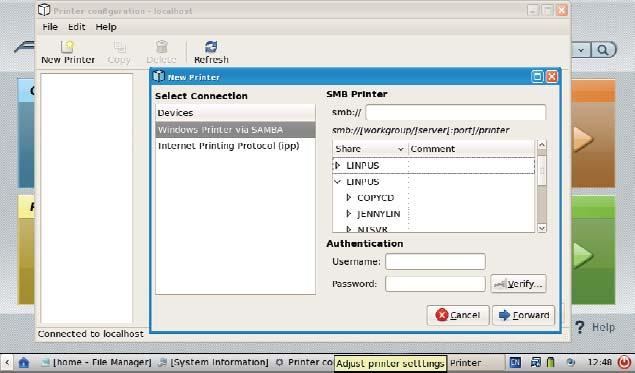This screenshot has width=635, height=373.
Task: Switch to System Information taskbar entry
Action: tap(213, 362)
